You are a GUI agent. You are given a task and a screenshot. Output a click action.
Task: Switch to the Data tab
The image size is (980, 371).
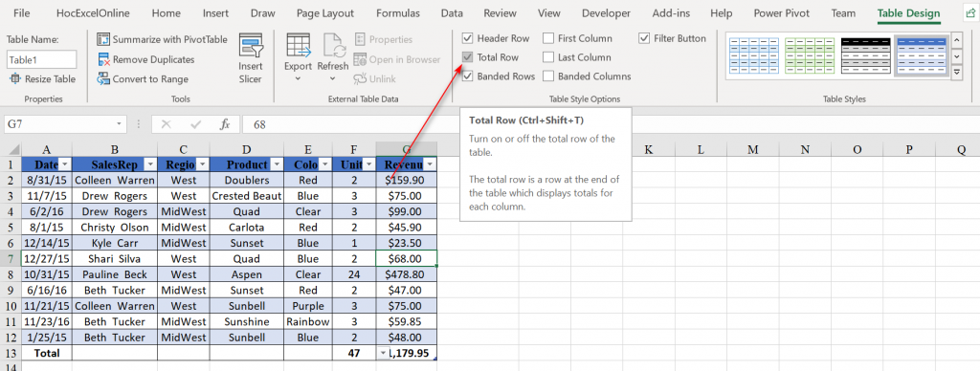point(452,13)
